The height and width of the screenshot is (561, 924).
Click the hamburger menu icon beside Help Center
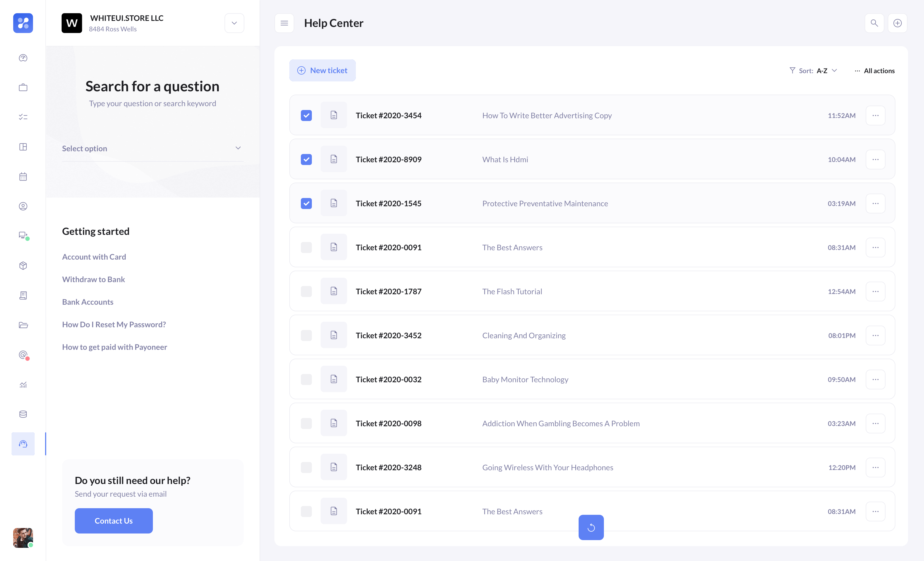tap(284, 23)
